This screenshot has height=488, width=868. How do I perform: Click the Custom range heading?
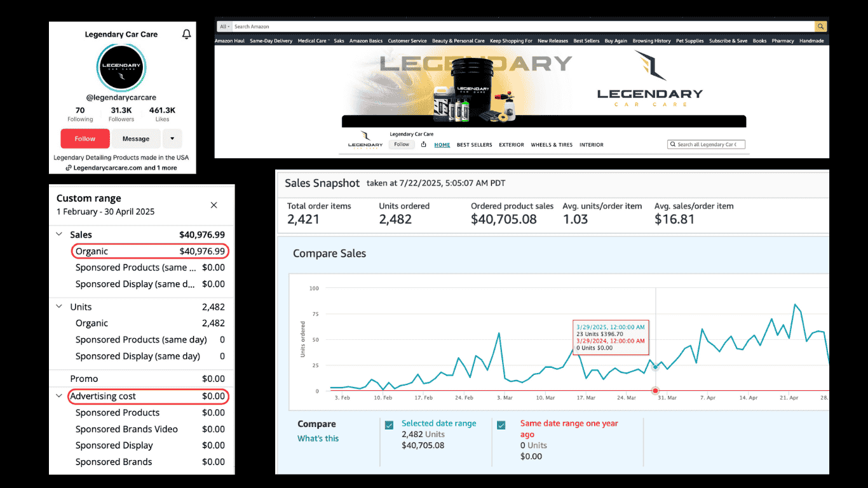point(89,198)
